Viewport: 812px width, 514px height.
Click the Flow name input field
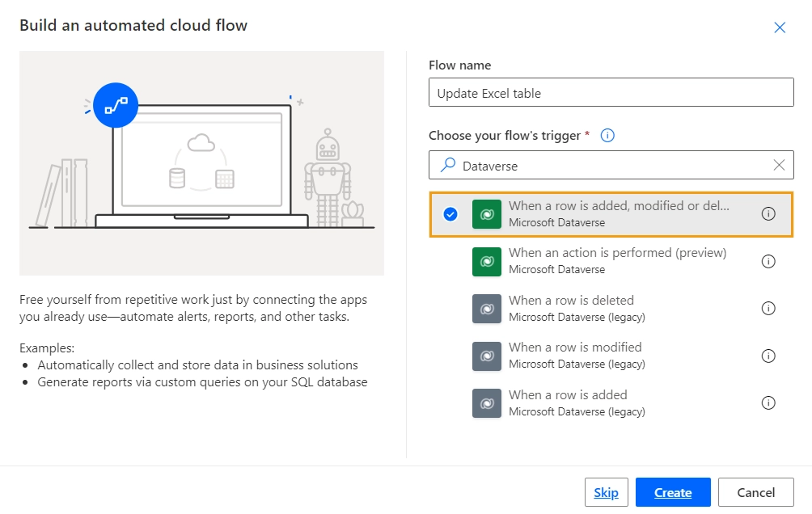pyautogui.click(x=611, y=93)
